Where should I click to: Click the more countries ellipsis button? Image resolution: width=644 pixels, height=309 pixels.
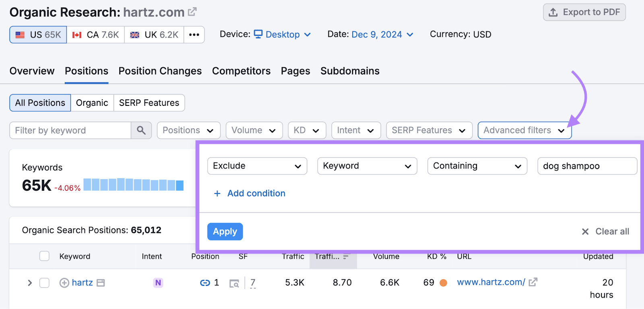[194, 35]
